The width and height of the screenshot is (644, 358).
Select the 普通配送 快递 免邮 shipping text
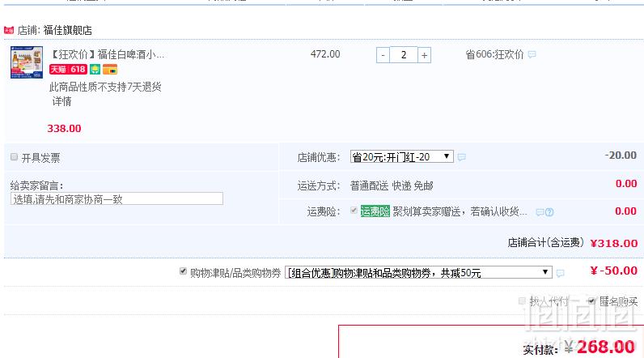pyautogui.click(x=392, y=185)
